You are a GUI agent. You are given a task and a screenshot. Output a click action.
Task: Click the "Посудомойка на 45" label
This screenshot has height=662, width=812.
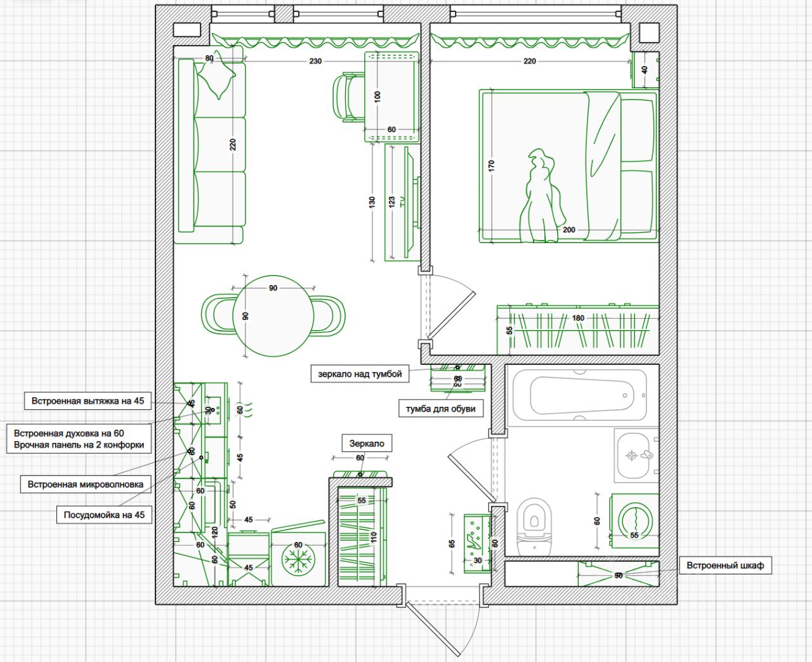click(x=104, y=515)
